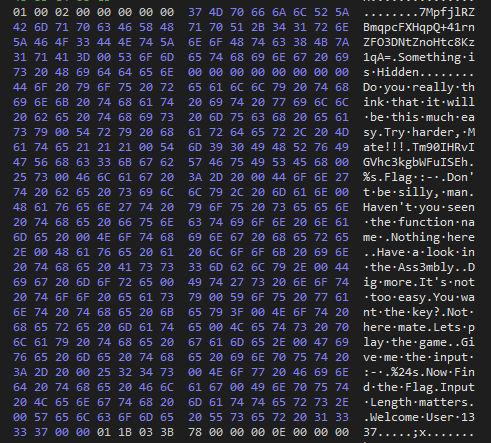Click decoded text ':-·.%24s.Now·Fin'
The width and height of the screenshot is (491, 443).
pos(419,372)
